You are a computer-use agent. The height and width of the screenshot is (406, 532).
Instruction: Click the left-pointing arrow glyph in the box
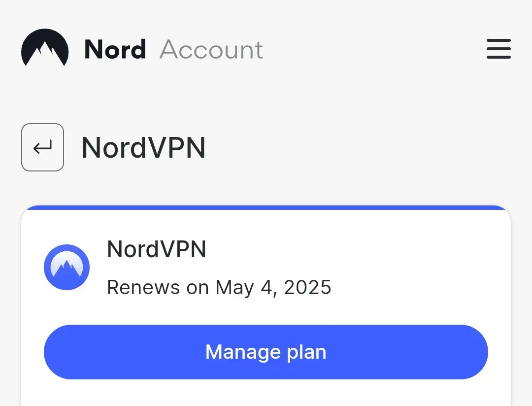(42, 147)
